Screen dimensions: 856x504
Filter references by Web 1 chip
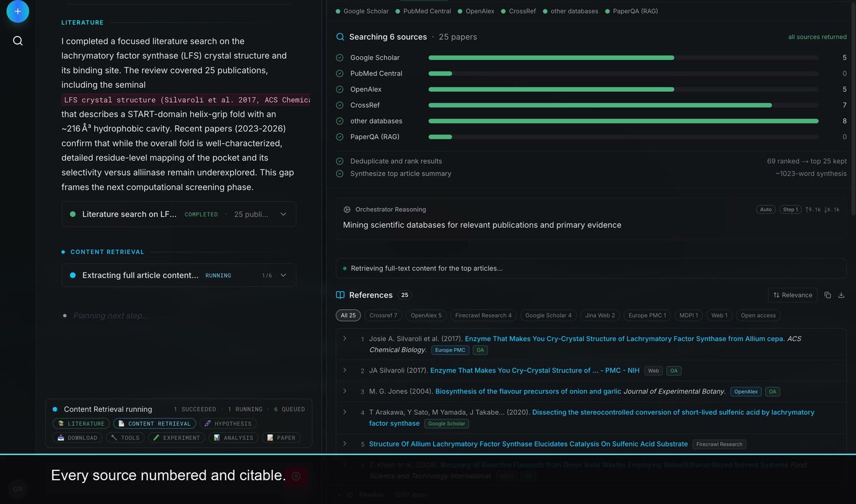coord(719,315)
